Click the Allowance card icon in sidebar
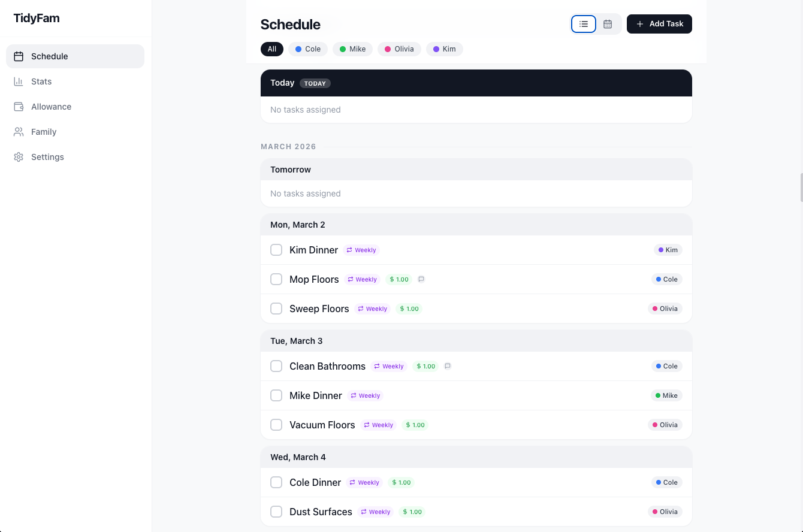 (19, 107)
